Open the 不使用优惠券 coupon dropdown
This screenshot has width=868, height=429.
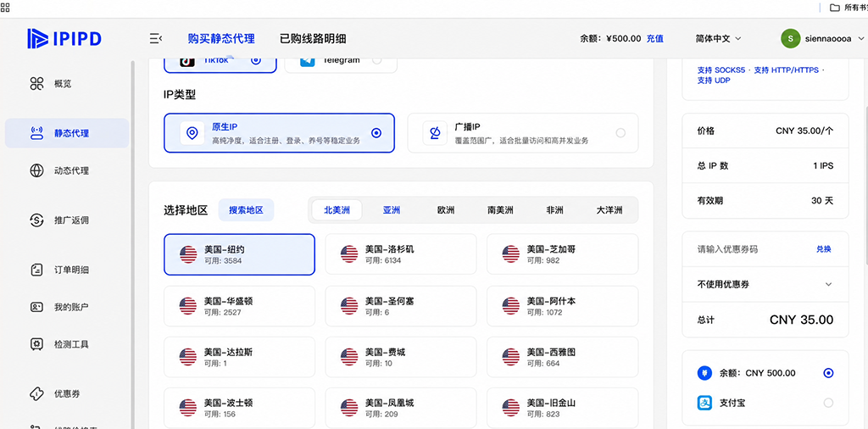click(x=765, y=284)
